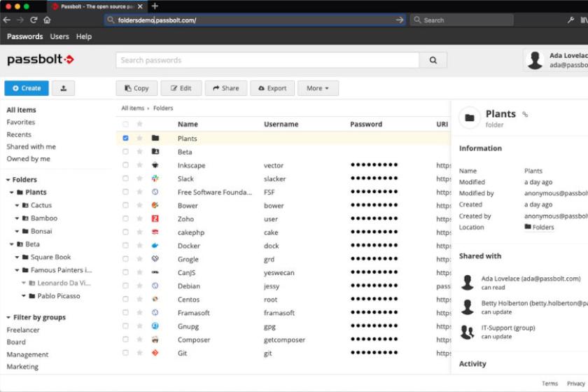
Task: Click the Edit button
Action: 181,88
